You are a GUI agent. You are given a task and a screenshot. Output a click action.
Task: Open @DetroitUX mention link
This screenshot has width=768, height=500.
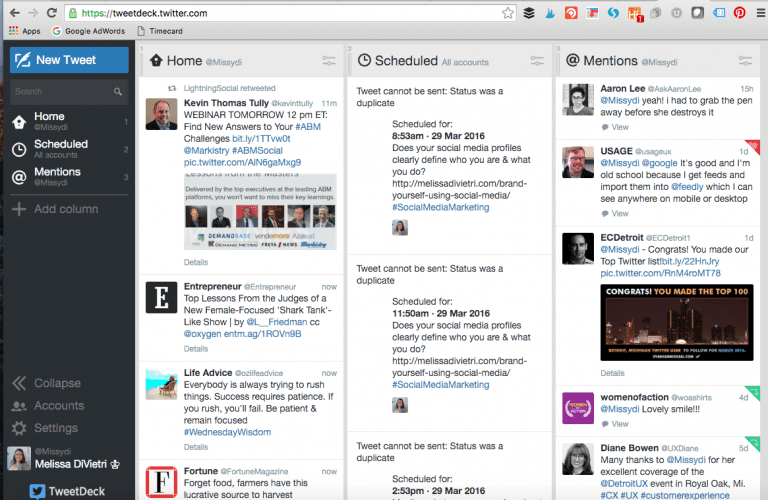623,484
